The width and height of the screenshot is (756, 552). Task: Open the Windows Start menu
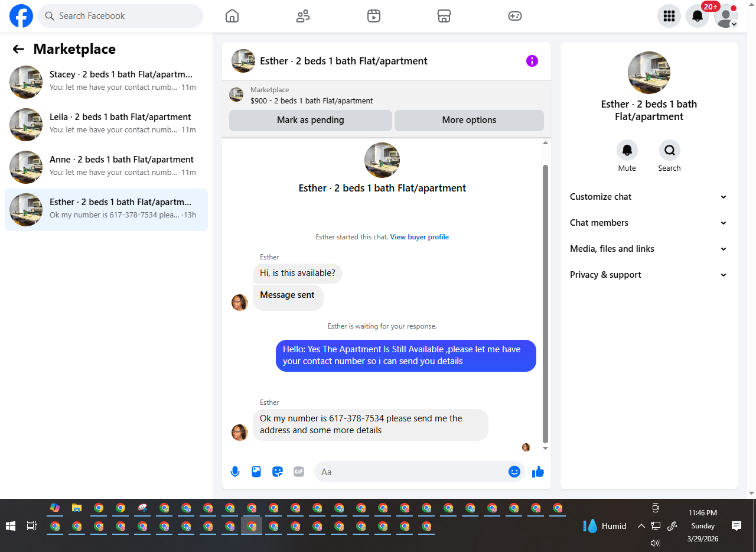point(11,526)
